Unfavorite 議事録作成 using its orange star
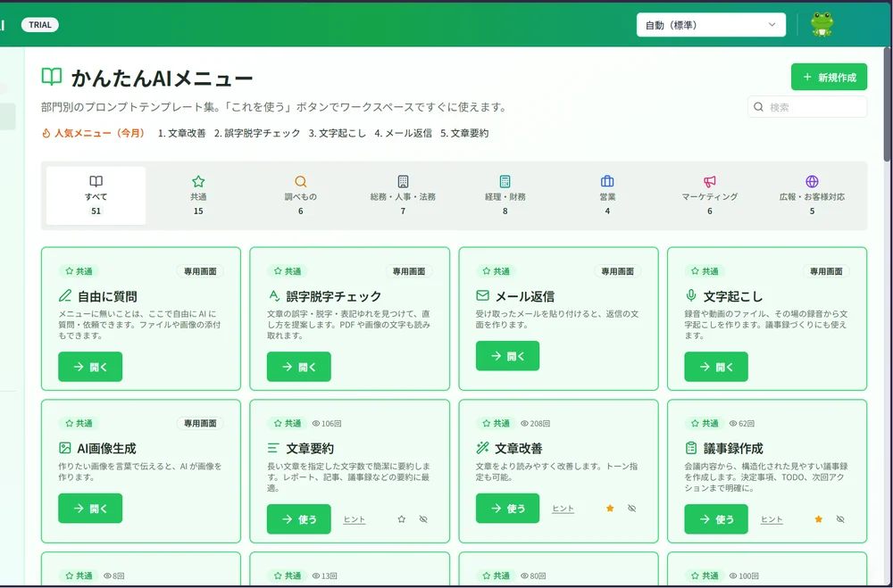 (x=818, y=519)
